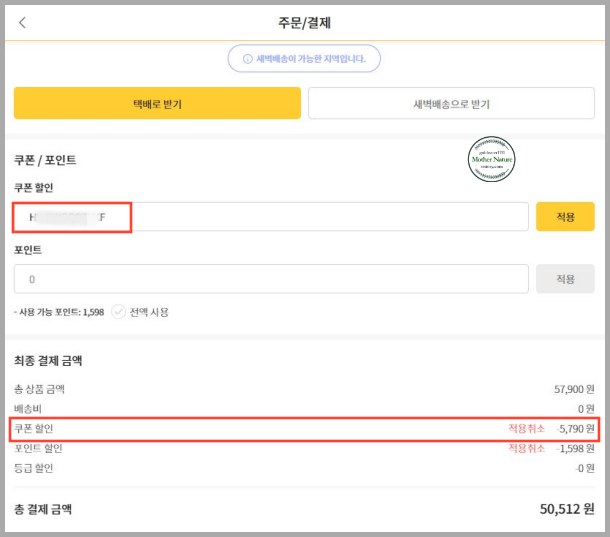
Task: Cancel coupon discount via 적용취소 link
Action: 527,428
